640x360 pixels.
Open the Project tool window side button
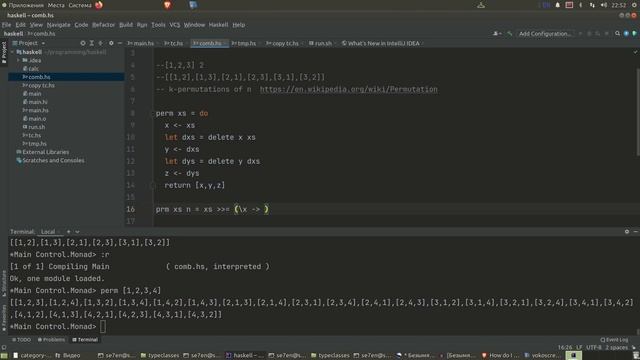4,52
